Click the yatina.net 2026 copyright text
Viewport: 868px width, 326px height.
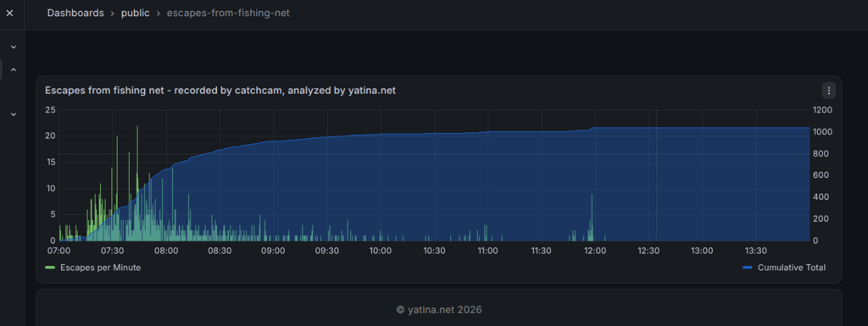439,310
